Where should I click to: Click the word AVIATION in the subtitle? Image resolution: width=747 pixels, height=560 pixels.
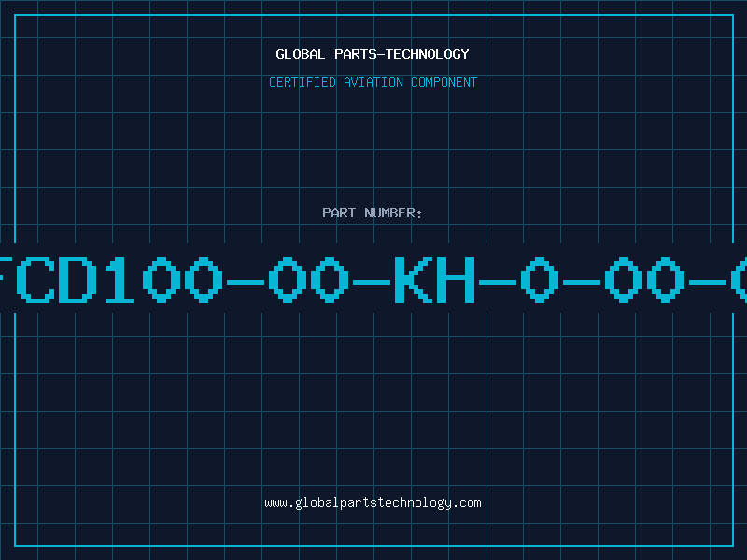(373, 82)
